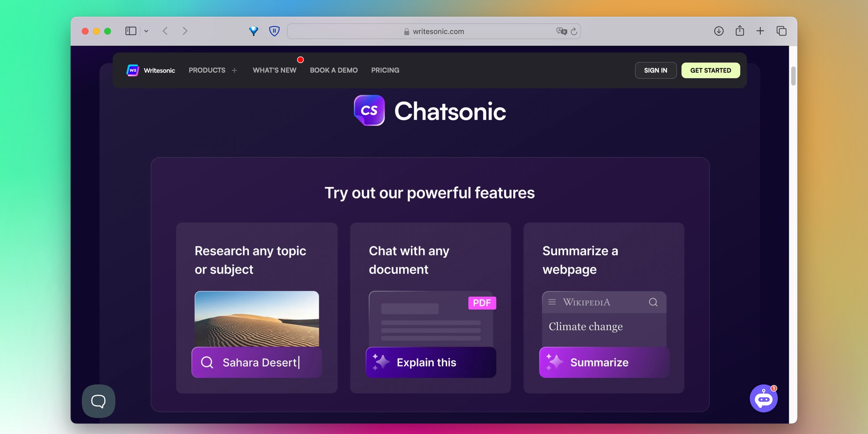The image size is (868, 434).
Task: Open WHAT'S NEW menu item
Action: pos(274,70)
